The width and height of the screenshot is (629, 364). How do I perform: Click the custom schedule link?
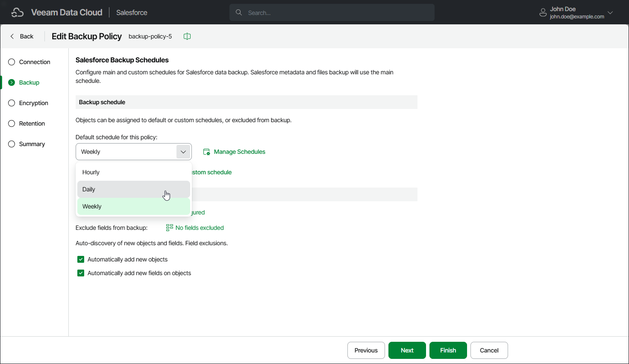pyautogui.click(x=212, y=172)
